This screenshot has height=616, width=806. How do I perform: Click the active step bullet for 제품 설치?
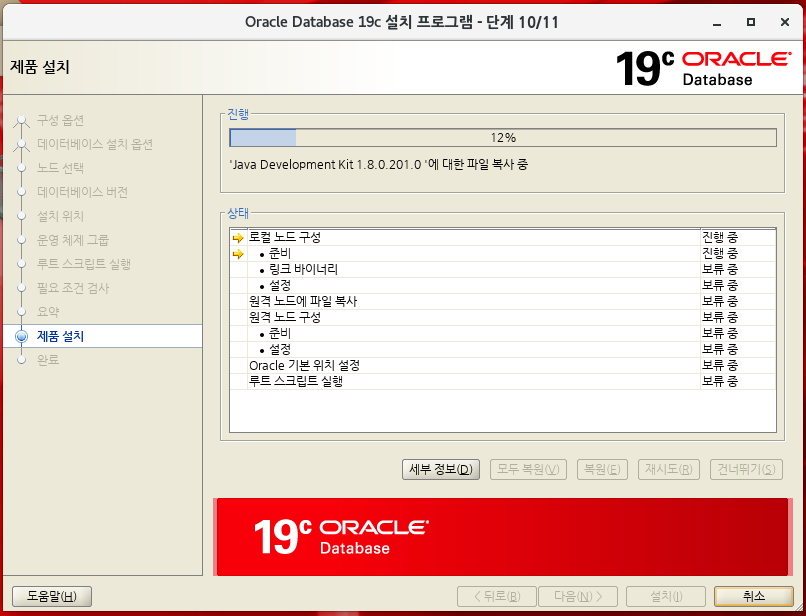coord(22,336)
